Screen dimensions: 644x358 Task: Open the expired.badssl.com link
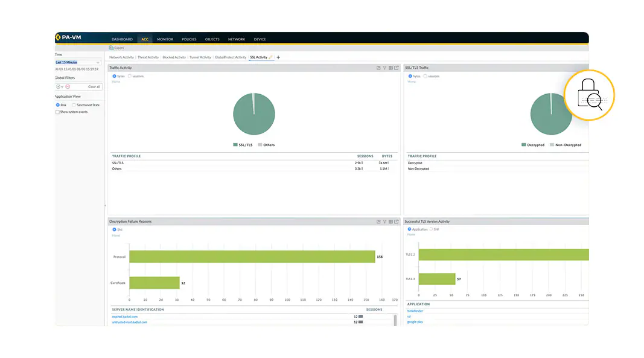[127, 316]
